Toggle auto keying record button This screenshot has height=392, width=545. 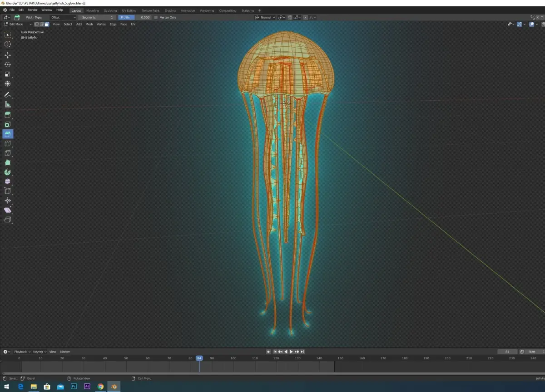coord(268,352)
